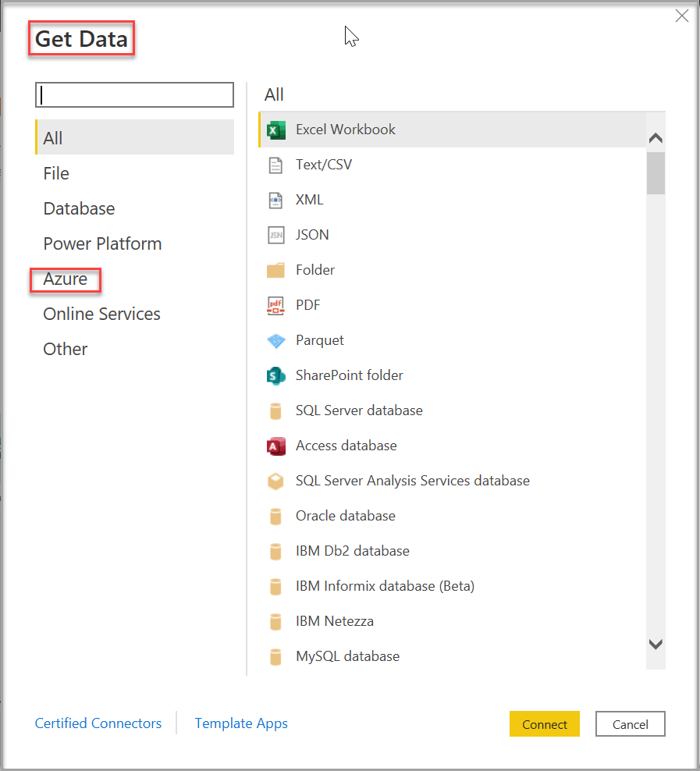This screenshot has width=700, height=771.
Task: Click the Access database icon
Action: click(x=275, y=446)
